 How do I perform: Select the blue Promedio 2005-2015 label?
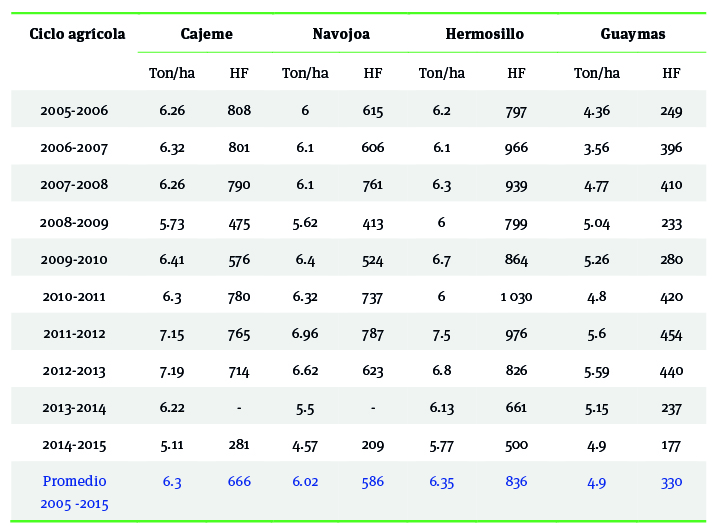(x=75, y=492)
